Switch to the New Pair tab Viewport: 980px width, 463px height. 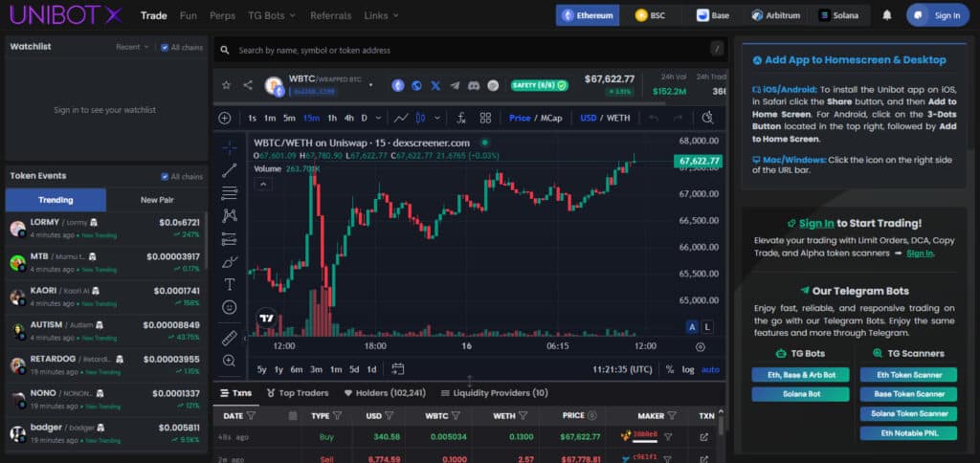(157, 200)
